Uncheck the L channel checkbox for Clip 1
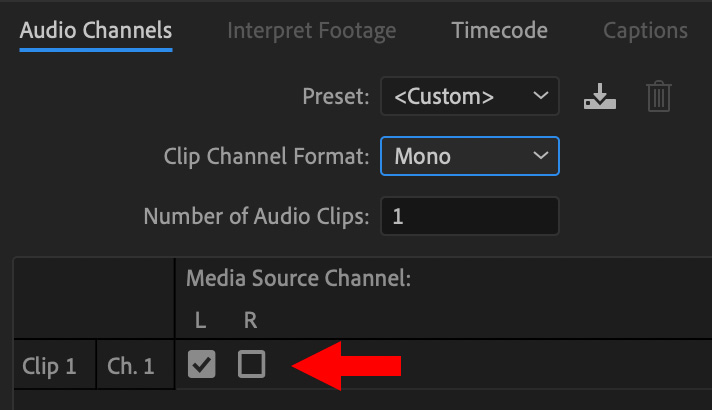Image resolution: width=712 pixels, height=410 pixels. tap(202, 364)
